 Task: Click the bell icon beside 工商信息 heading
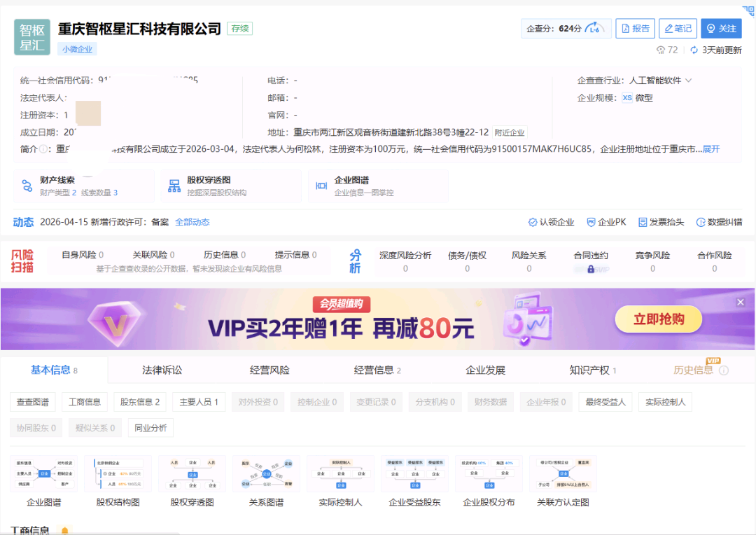(64, 531)
